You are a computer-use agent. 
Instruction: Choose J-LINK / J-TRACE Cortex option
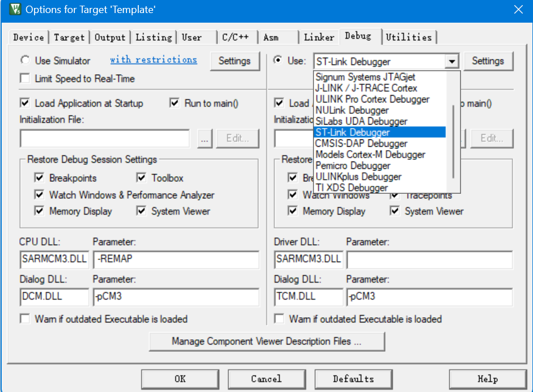coord(380,88)
